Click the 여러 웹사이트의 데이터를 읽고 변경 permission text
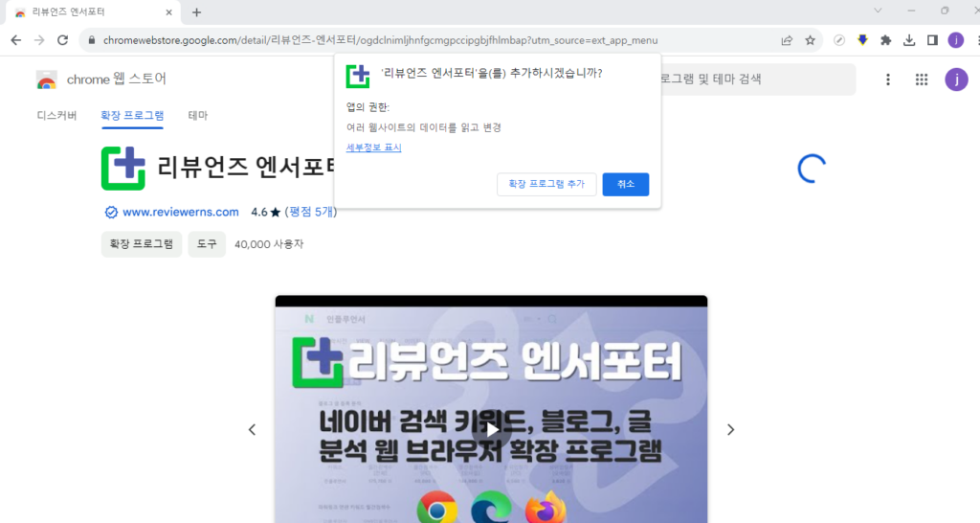This screenshot has height=523, width=980. 424,127
